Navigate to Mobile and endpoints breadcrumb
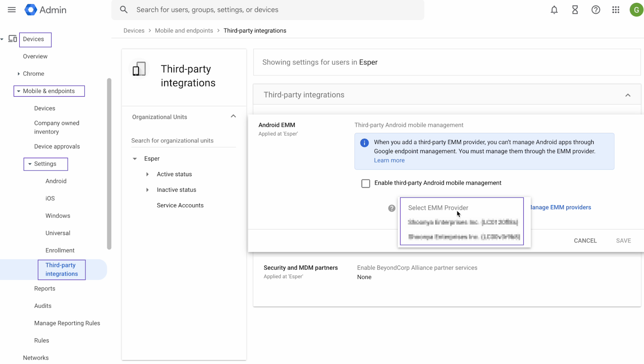Screen dimensions: 644x364 184,30
